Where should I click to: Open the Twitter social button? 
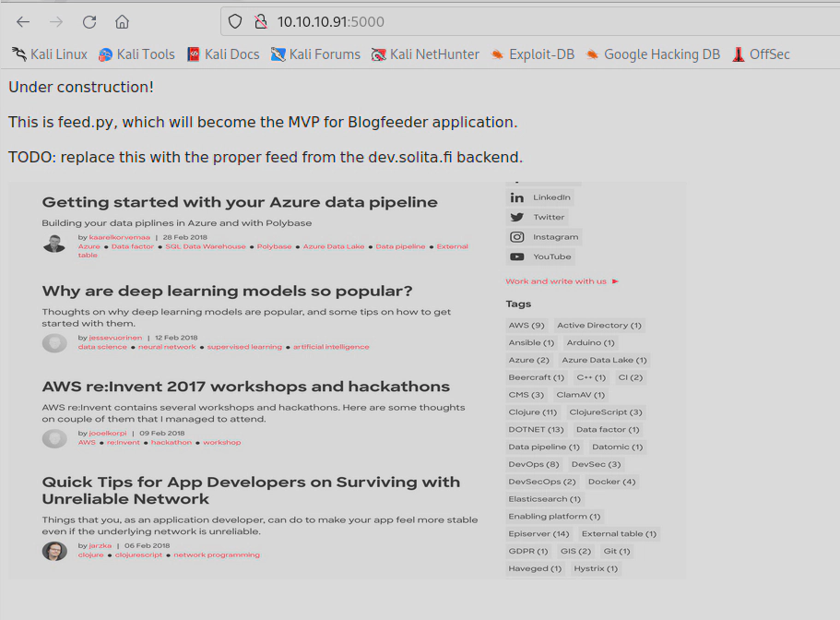538,217
